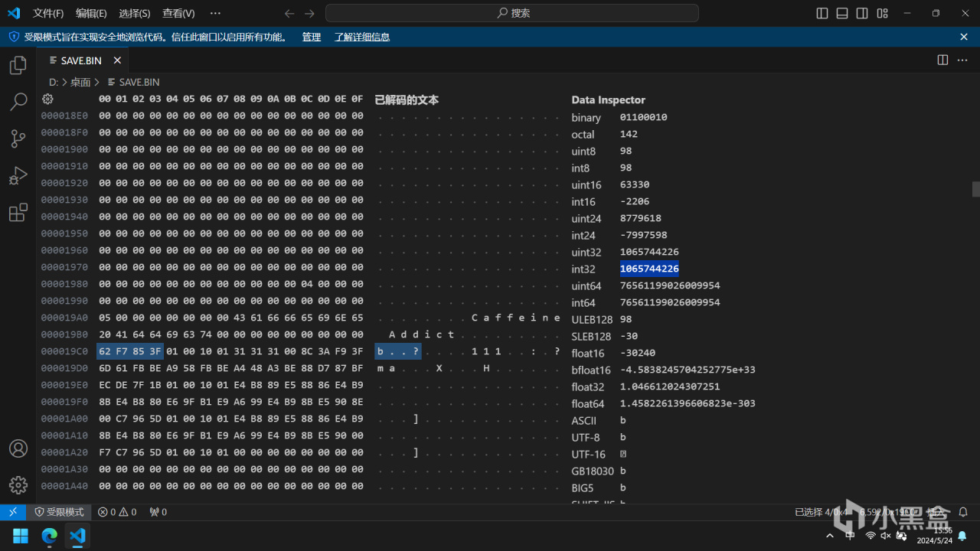
Task: Click the 已解码的文本 heading
Action: coord(407,99)
